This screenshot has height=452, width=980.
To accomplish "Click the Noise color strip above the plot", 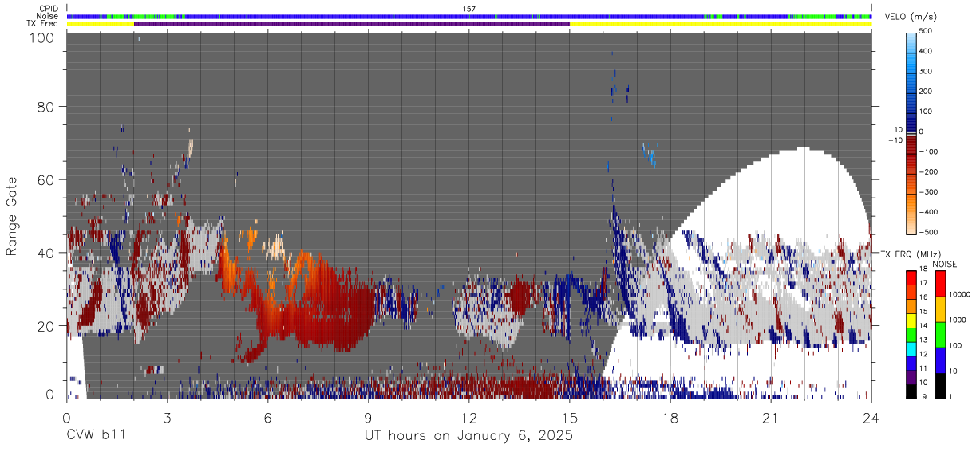I will [x=468, y=16].
